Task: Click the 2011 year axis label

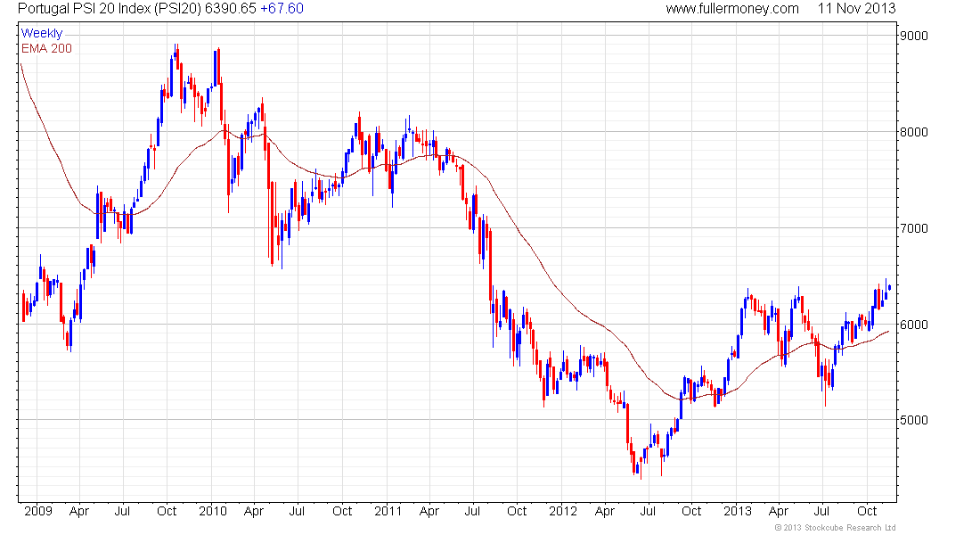Action: (388, 511)
